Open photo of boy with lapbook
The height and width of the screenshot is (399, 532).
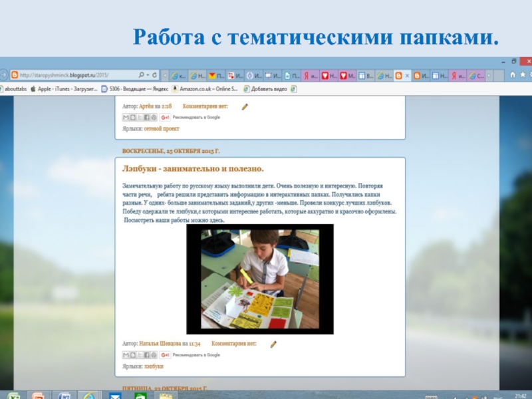(260, 279)
